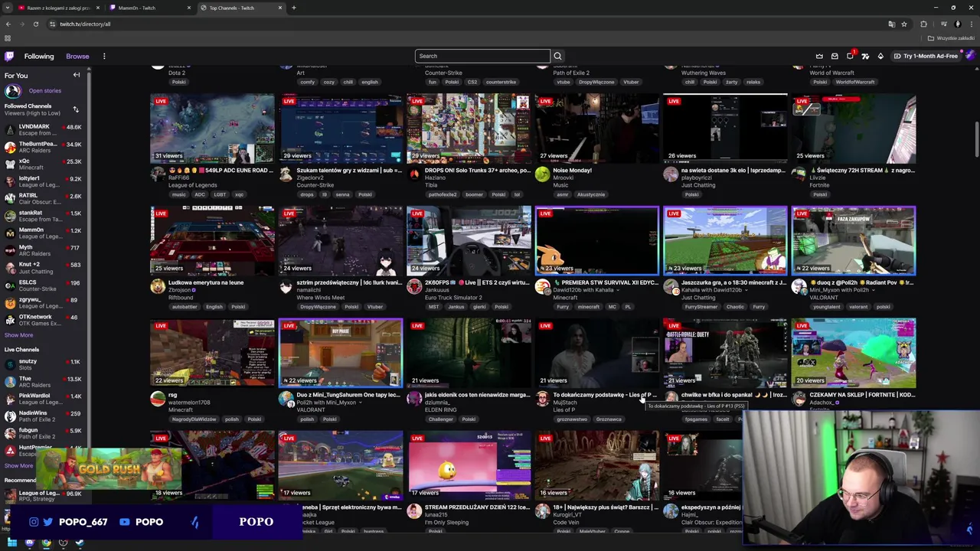Open the envelope inbox notifications icon
The height and width of the screenshot is (551, 980).
pos(835,56)
